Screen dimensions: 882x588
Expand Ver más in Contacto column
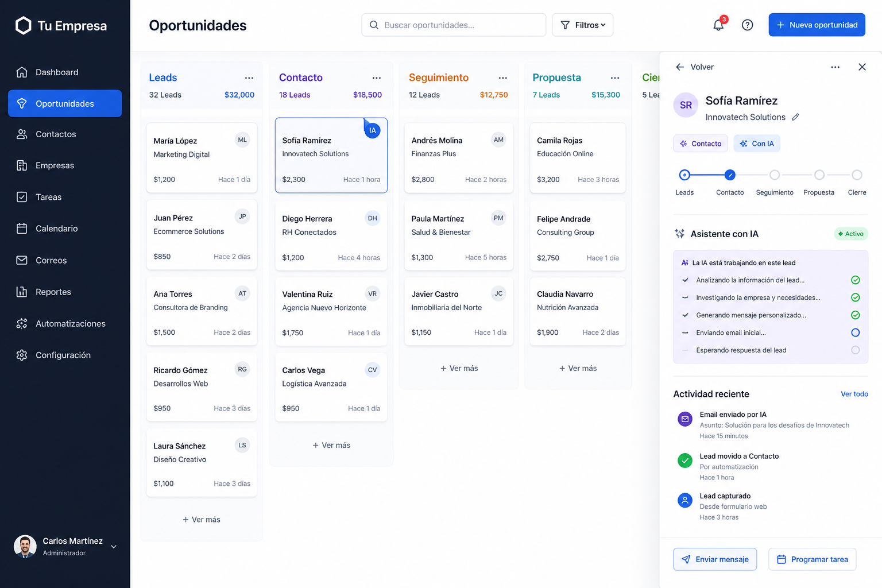331,446
